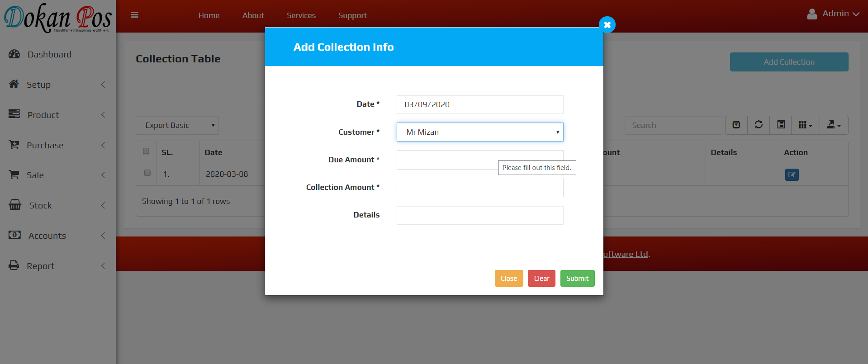This screenshot has height=364, width=868.
Task: Click the hamburger menu icon in header
Action: coord(134,15)
